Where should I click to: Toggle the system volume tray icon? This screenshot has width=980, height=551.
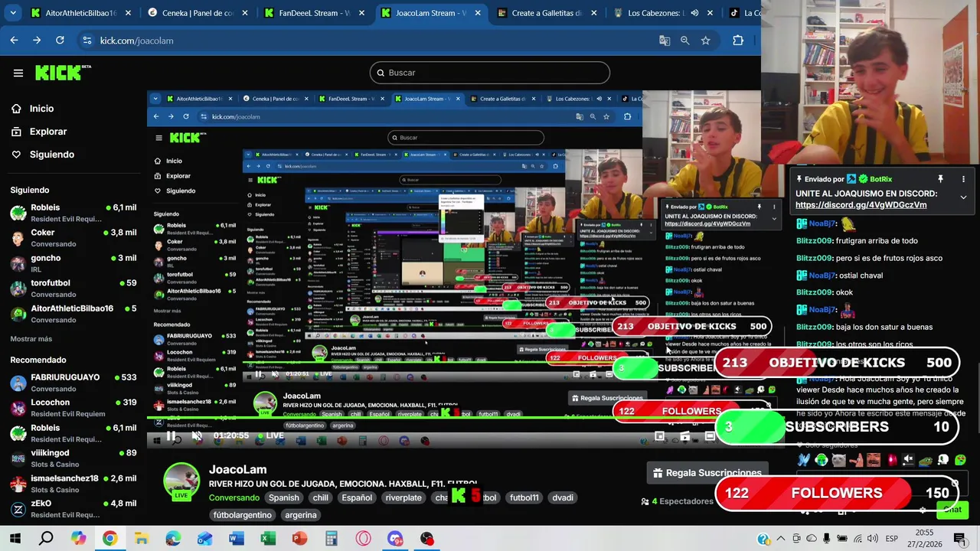(871, 539)
